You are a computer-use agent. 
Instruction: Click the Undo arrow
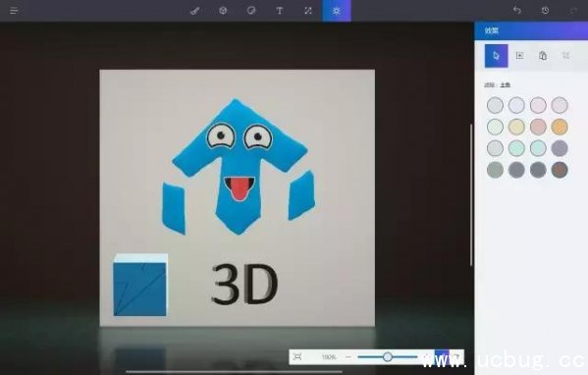[x=517, y=11]
